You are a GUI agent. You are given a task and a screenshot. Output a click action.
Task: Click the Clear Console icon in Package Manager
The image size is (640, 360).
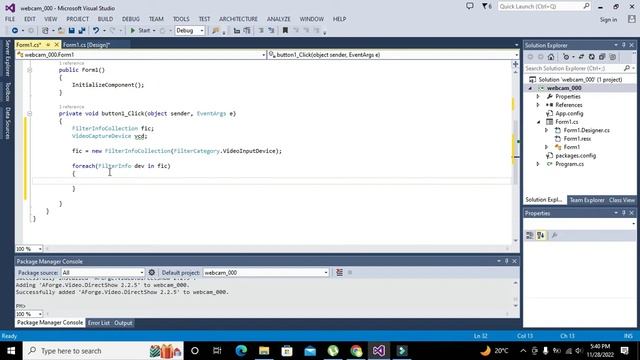click(x=339, y=273)
